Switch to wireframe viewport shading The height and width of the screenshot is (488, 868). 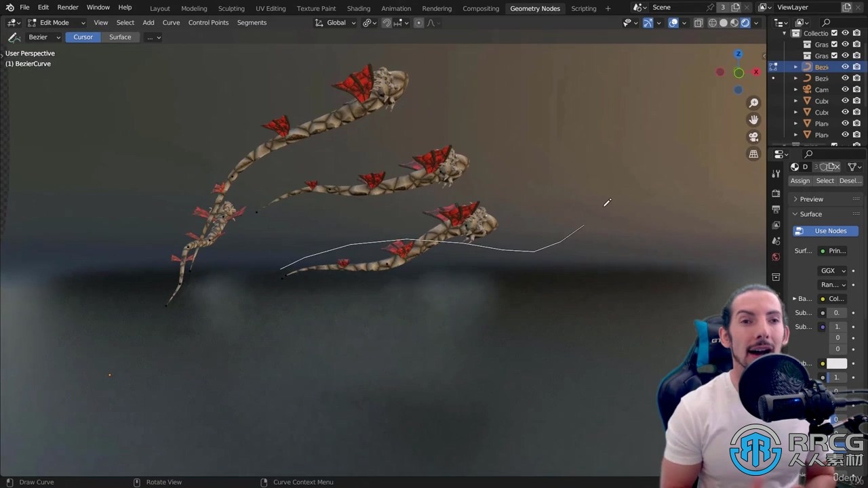[x=713, y=22]
